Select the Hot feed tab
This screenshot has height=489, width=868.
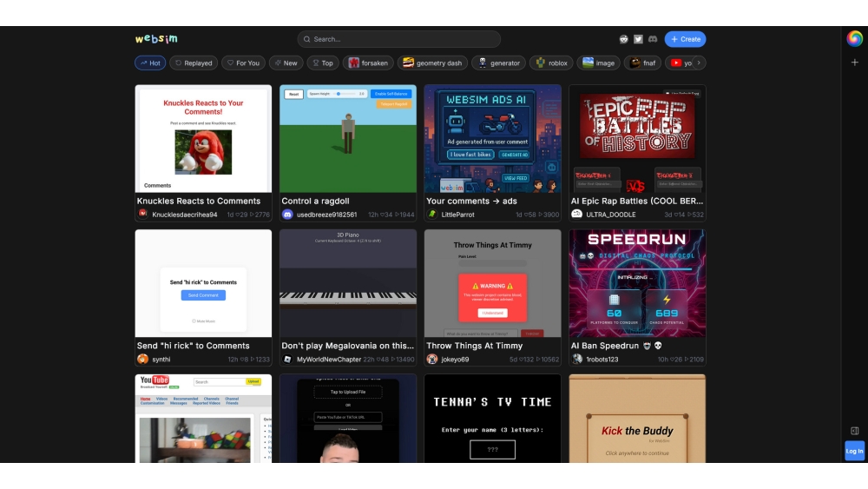click(x=150, y=63)
